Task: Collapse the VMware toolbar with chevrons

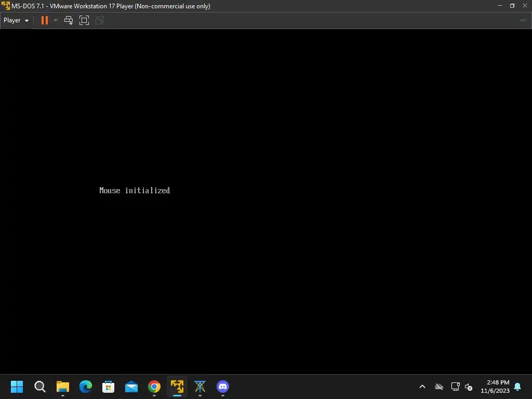Action: click(524, 20)
